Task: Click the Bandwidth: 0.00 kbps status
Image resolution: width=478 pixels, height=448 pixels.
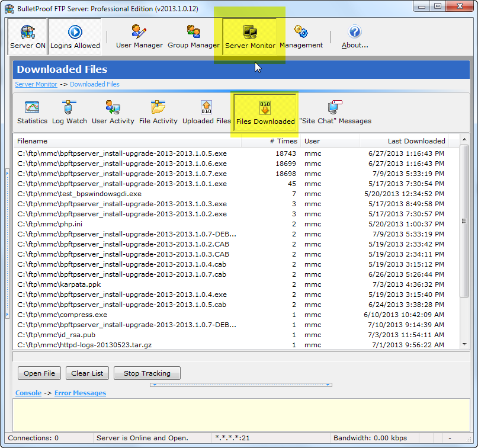Action: pyautogui.click(x=370, y=438)
